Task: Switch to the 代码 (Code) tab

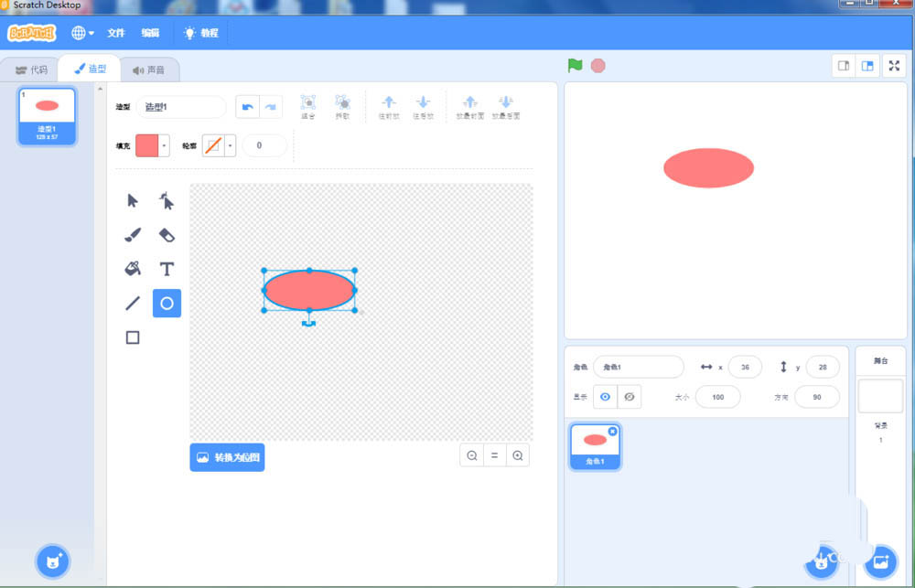Action: 34,68
